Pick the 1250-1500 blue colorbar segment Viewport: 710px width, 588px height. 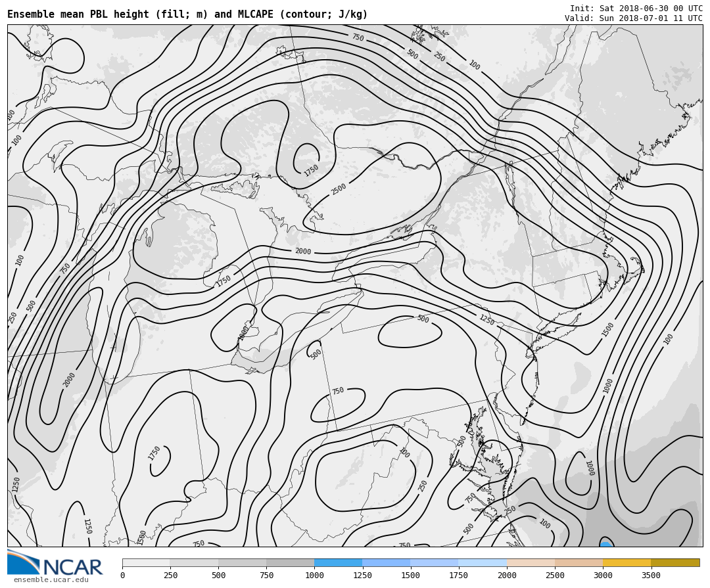pyautogui.click(x=387, y=562)
